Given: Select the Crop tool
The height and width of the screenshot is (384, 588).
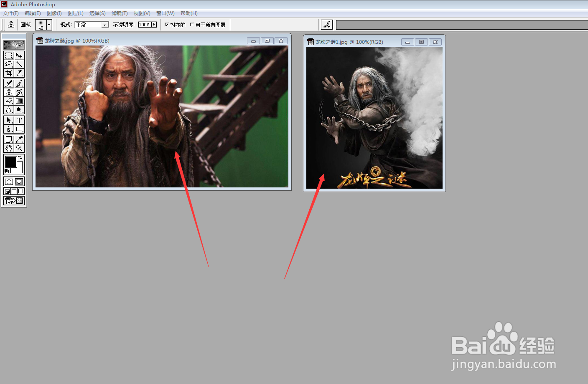Looking at the screenshot, I should coord(9,73).
